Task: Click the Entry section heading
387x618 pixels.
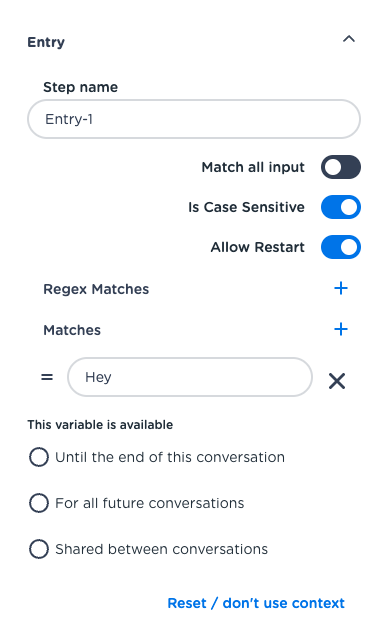Action: coord(46,42)
